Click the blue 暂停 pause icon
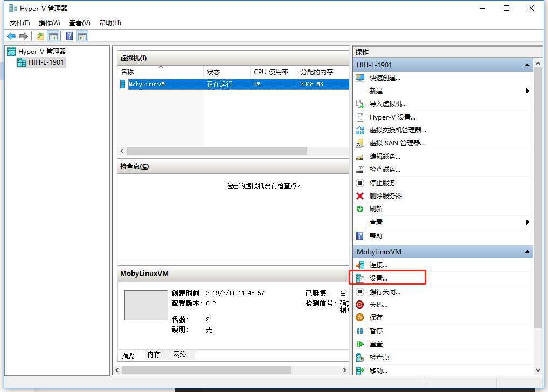This screenshot has width=548, height=392. 360,331
